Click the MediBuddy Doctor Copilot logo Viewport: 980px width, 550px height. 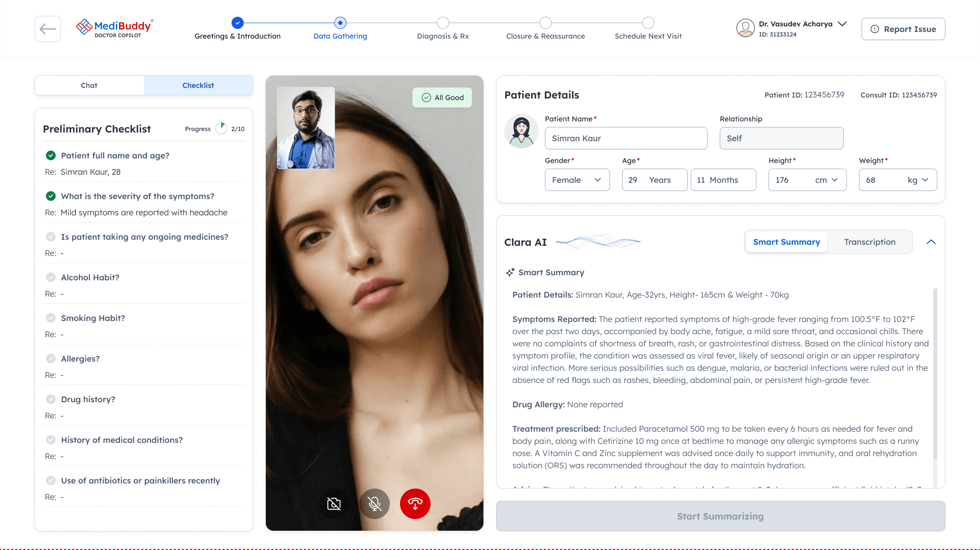click(115, 28)
